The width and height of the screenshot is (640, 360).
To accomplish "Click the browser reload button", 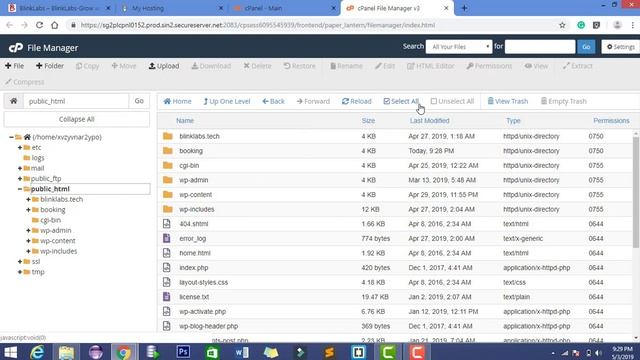I will pyautogui.click(x=39, y=25).
